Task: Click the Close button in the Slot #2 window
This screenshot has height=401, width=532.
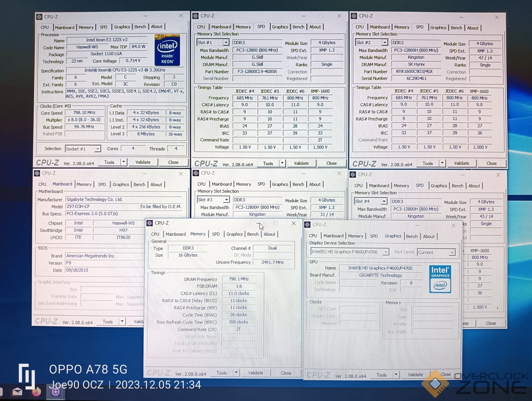Action: point(491,163)
